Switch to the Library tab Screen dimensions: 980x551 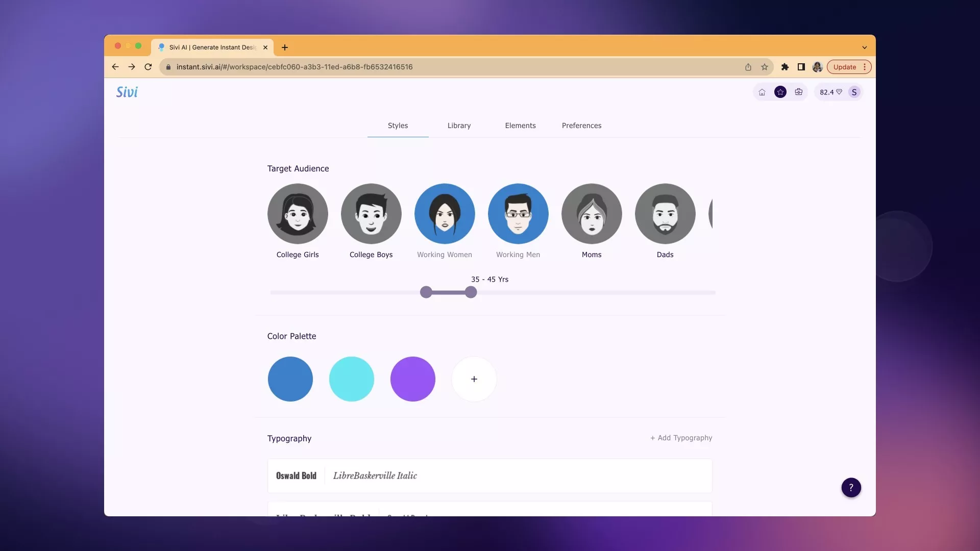[x=459, y=126]
